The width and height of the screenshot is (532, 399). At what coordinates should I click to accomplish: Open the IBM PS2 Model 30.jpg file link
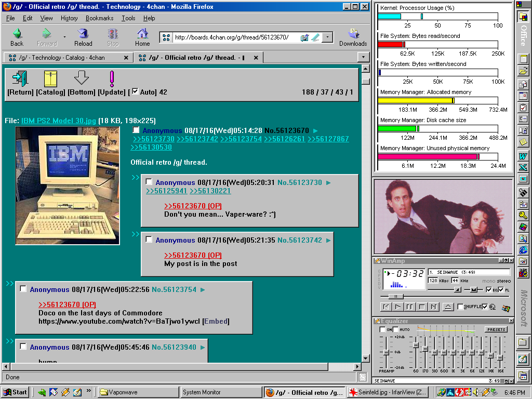[59, 121]
